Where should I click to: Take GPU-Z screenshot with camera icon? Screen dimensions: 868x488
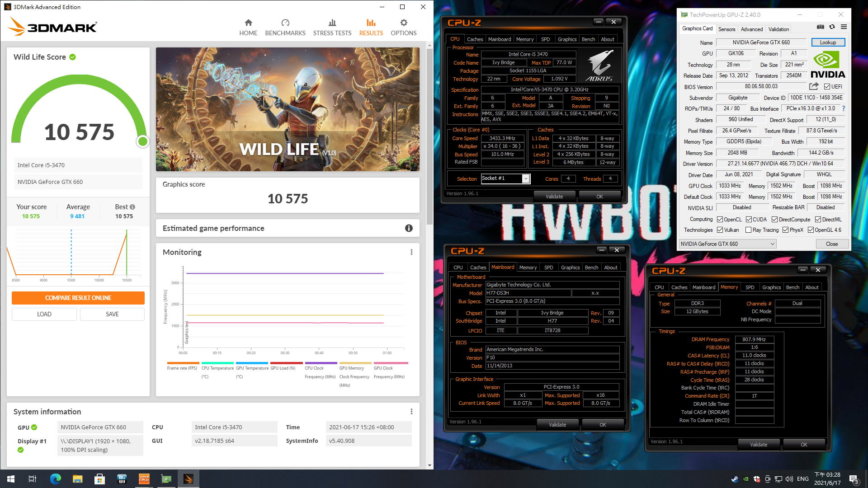(821, 27)
